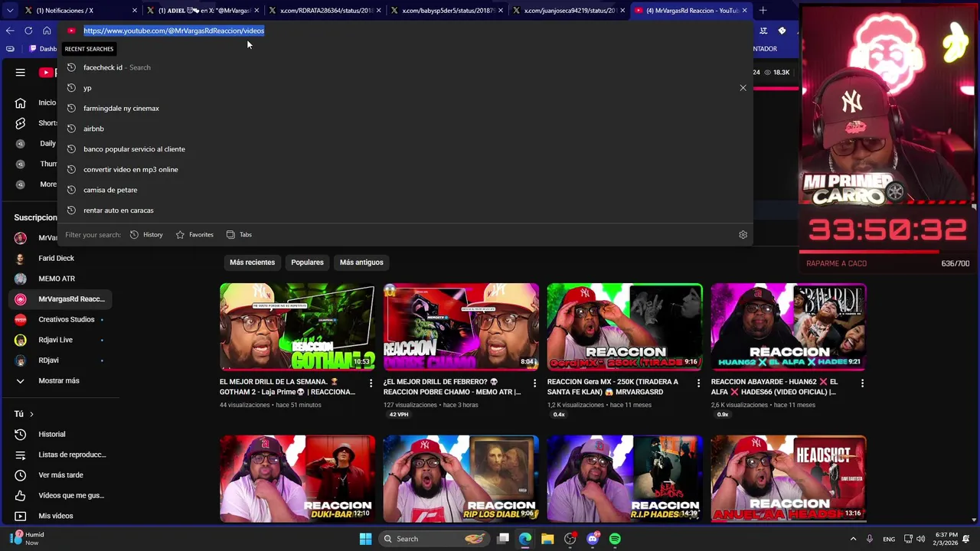
Task: Close the Notificaciones / X tab
Action: click(x=135, y=11)
